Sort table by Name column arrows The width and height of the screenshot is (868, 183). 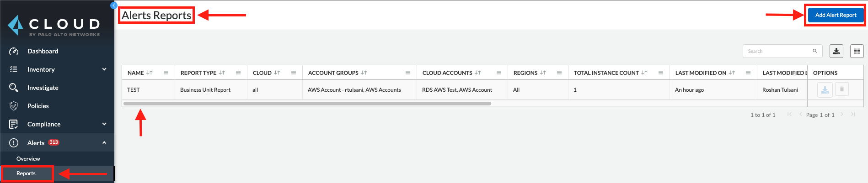click(150, 73)
